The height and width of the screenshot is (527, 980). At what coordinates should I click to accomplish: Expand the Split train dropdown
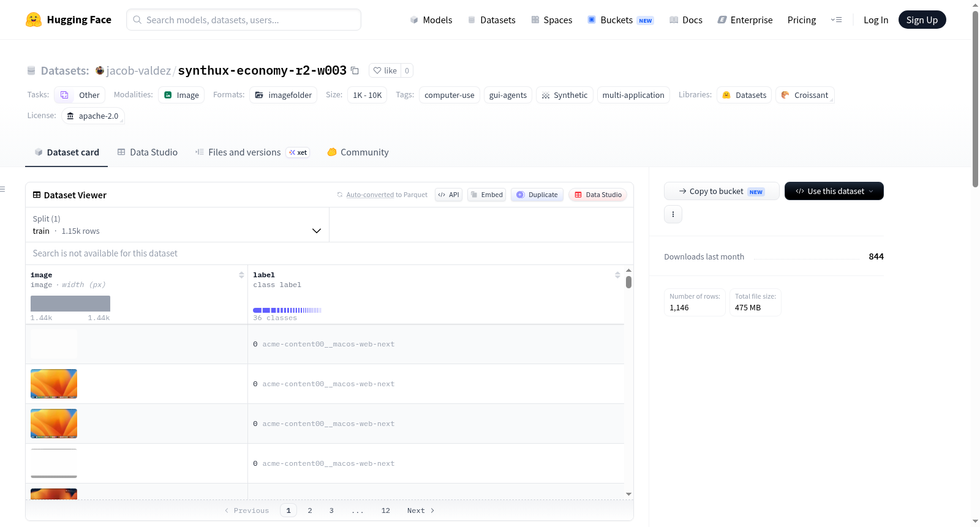click(x=178, y=225)
